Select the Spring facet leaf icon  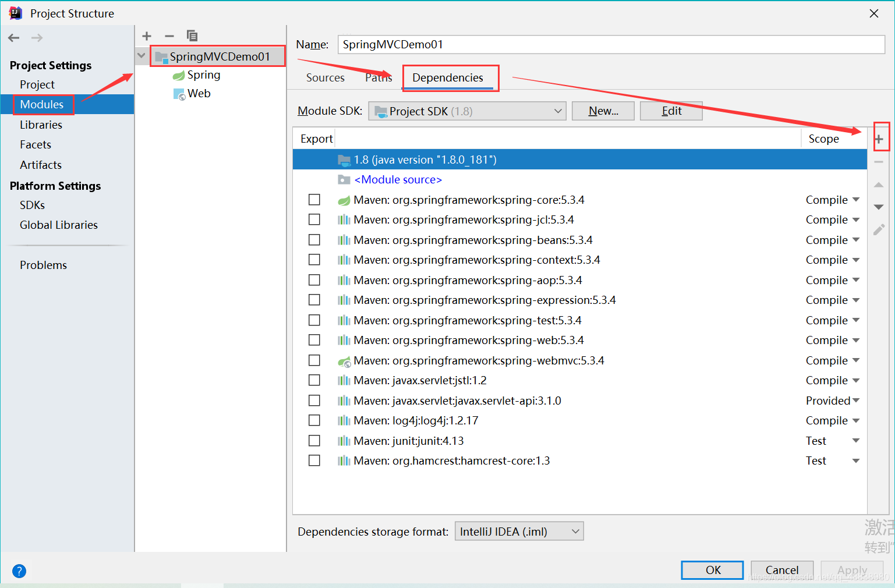click(179, 76)
